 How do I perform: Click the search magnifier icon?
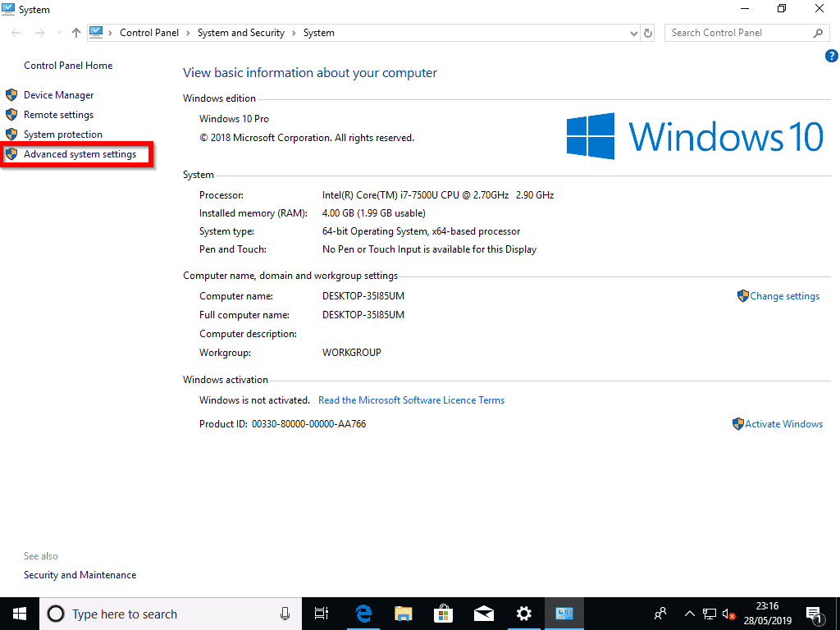pyautogui.click(x=818, y=33)
